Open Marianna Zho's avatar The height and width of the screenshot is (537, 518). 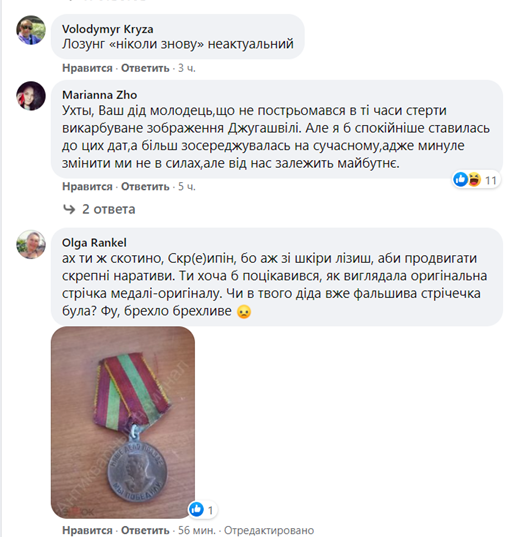click(x=31, y=96)
